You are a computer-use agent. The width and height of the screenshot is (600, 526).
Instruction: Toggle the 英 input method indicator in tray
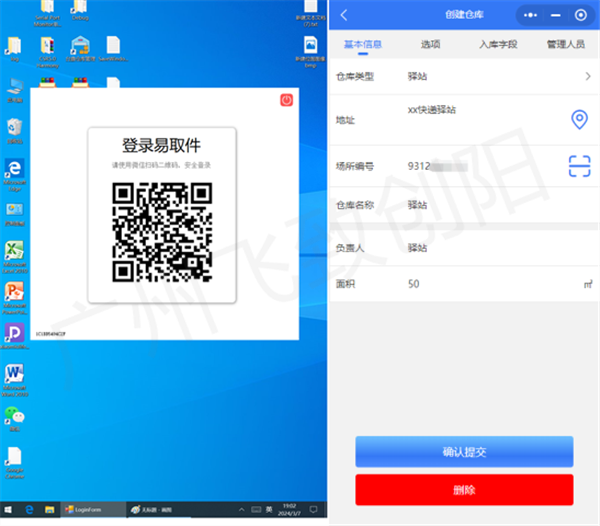pos(269,510)
